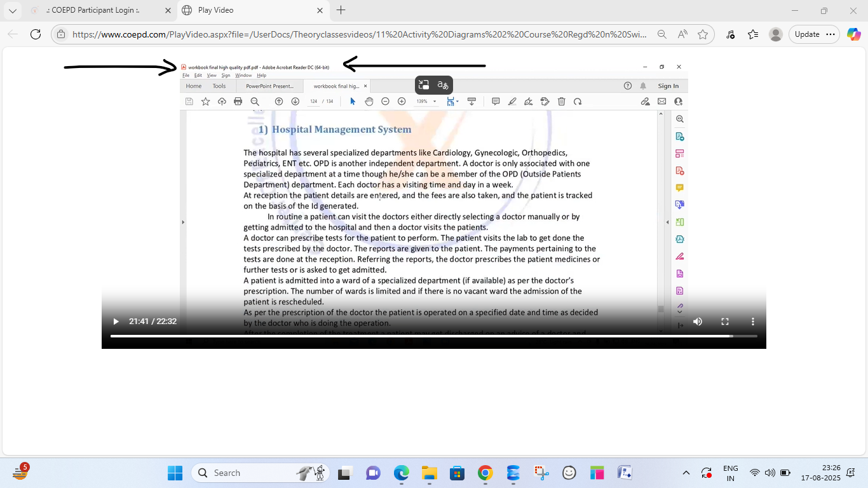
Task: Enter fullscreen video mode
Action: 725,322
